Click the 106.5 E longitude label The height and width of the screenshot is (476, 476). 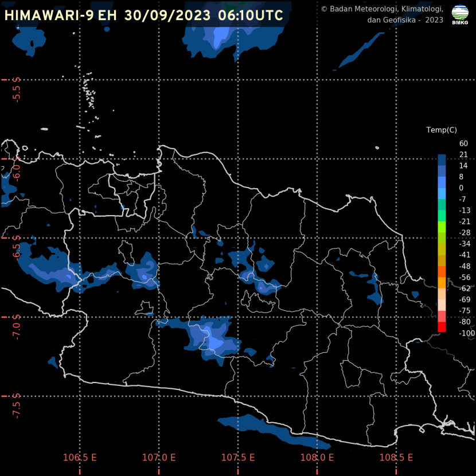pos(80,458)
